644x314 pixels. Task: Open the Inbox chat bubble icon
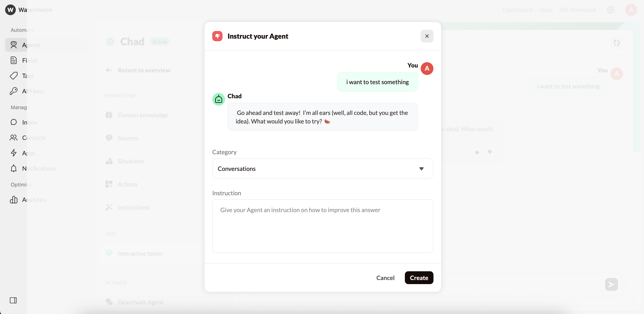click(13, 122)
